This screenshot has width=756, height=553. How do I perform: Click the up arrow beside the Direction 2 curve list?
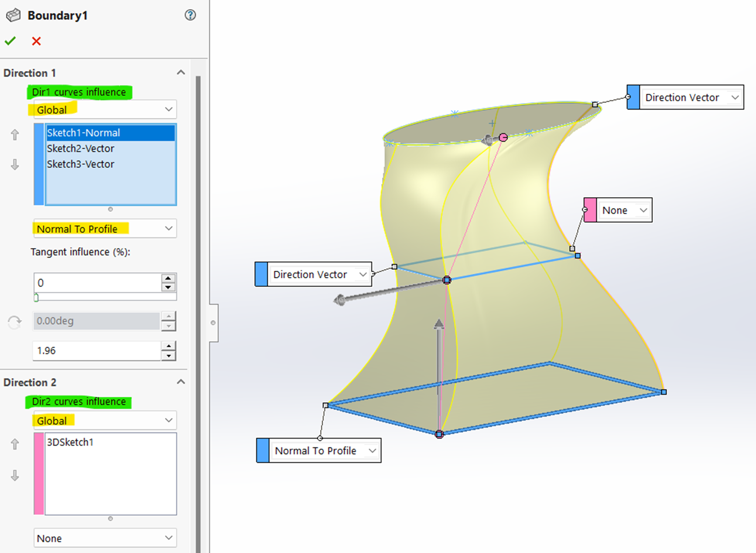click(x=15, y=444)
